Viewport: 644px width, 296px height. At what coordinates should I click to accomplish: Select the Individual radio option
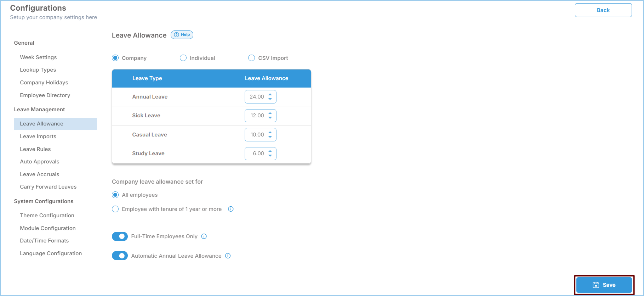(x=183, y=58)
